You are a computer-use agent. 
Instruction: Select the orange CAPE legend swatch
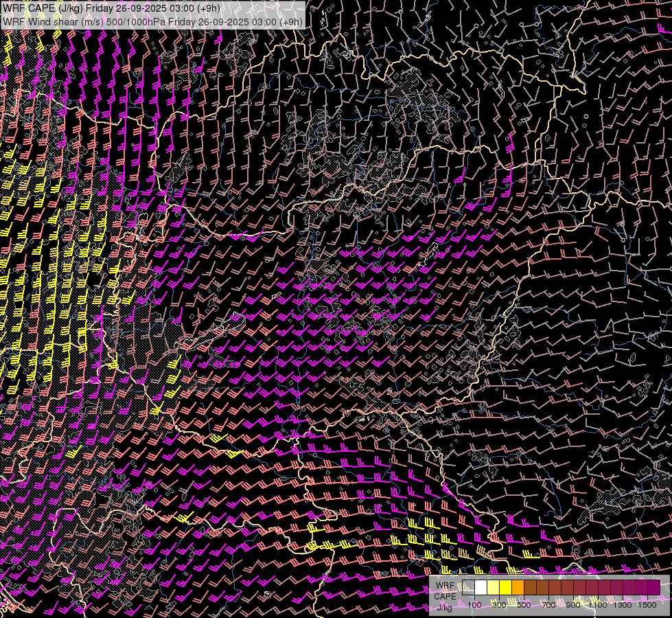click(x=518, y=587)
